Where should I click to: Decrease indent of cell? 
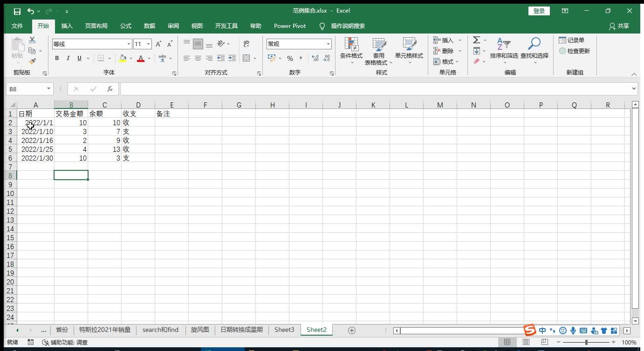click(x=221, y=58)
